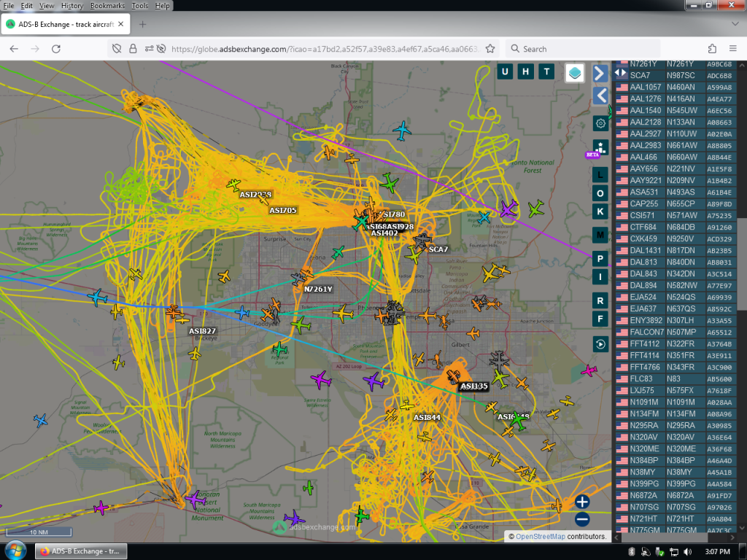This screenshot has height=560, width=747.
Task: Toggle the O button on the map
Action: tap(600, 193)
